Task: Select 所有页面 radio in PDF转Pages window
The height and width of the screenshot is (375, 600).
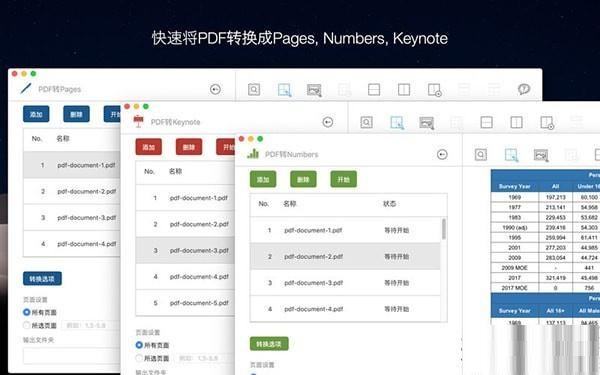Action: click(x=26, y=312)
